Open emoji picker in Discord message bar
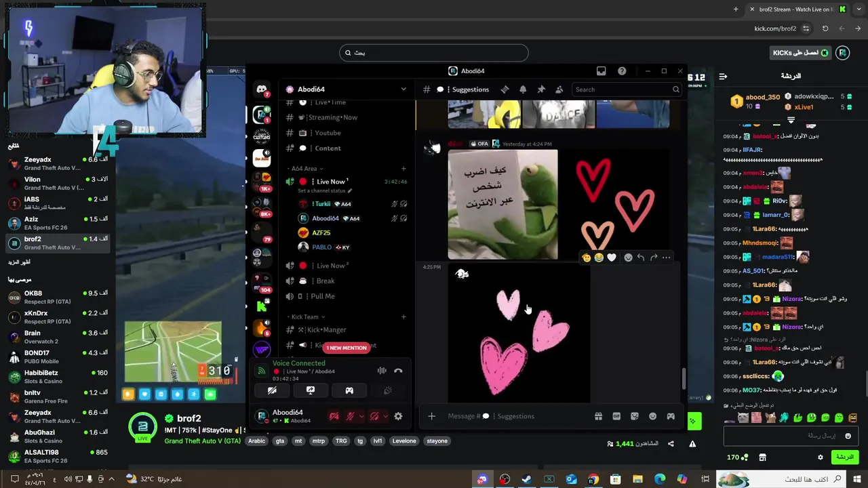Screen dimensions: 868x488 coord(652,416)
